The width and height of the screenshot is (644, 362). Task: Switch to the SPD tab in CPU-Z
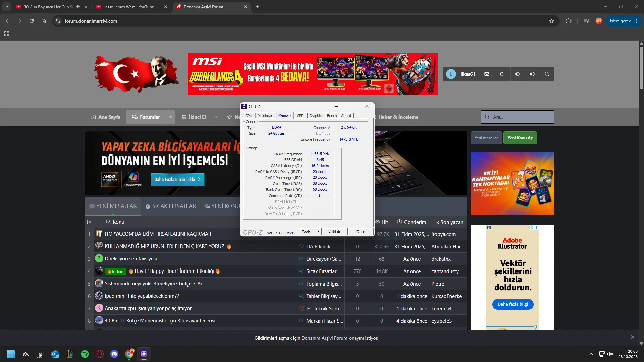coord(300,116)
